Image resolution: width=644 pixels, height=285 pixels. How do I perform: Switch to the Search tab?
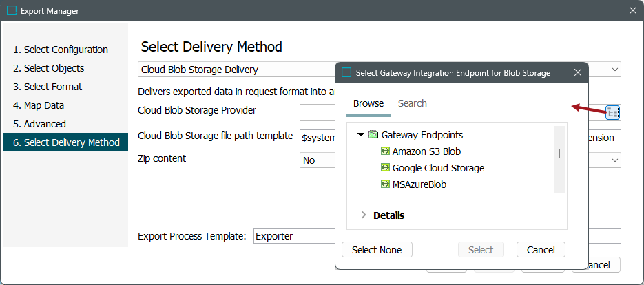[x=413, y=103]
